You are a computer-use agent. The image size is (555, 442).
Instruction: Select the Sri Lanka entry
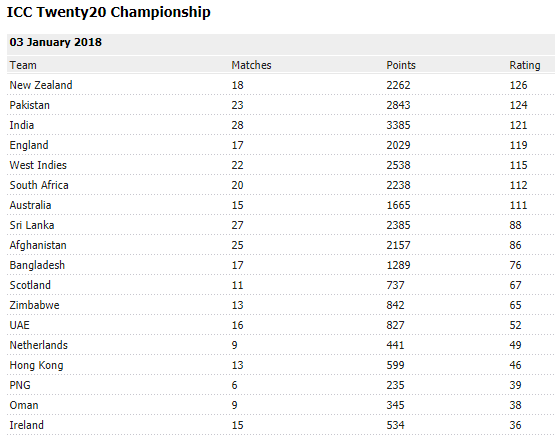32,225
